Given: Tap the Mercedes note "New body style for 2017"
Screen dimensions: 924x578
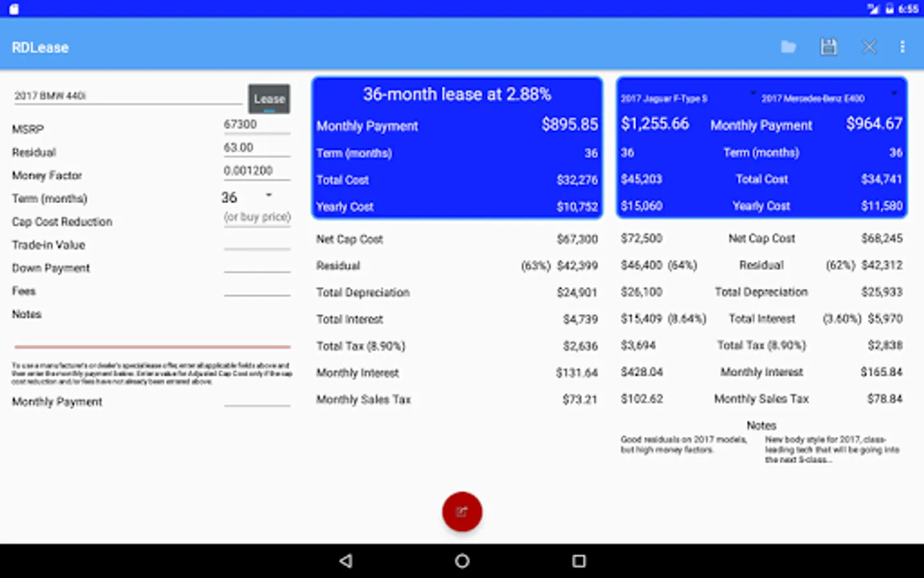Looking at the screenshot, I should coord(832,450).
